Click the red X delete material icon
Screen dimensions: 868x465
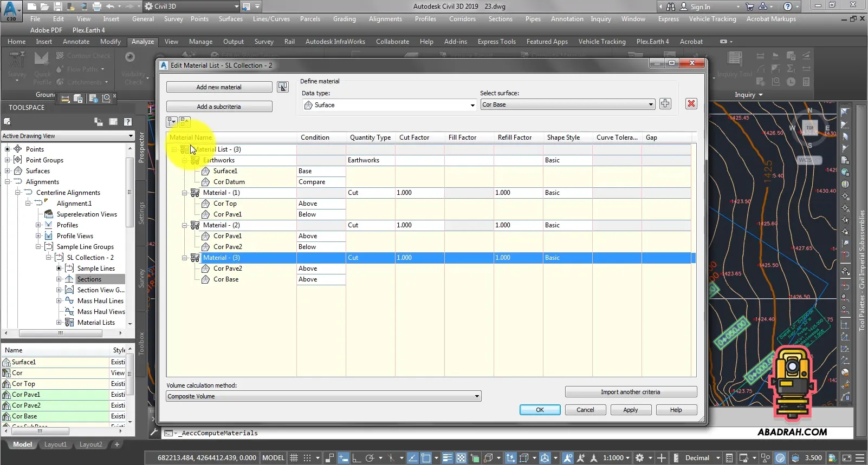(x=691, y=104)
